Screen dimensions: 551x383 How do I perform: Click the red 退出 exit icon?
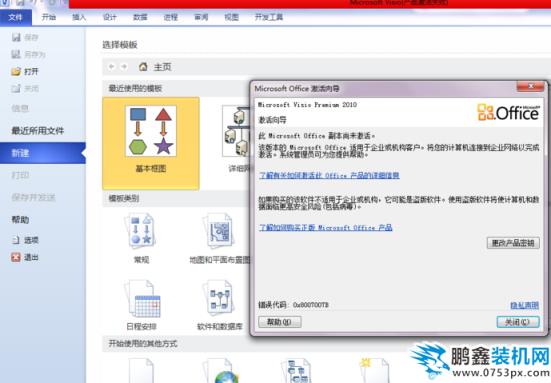[x=16, y=257]
